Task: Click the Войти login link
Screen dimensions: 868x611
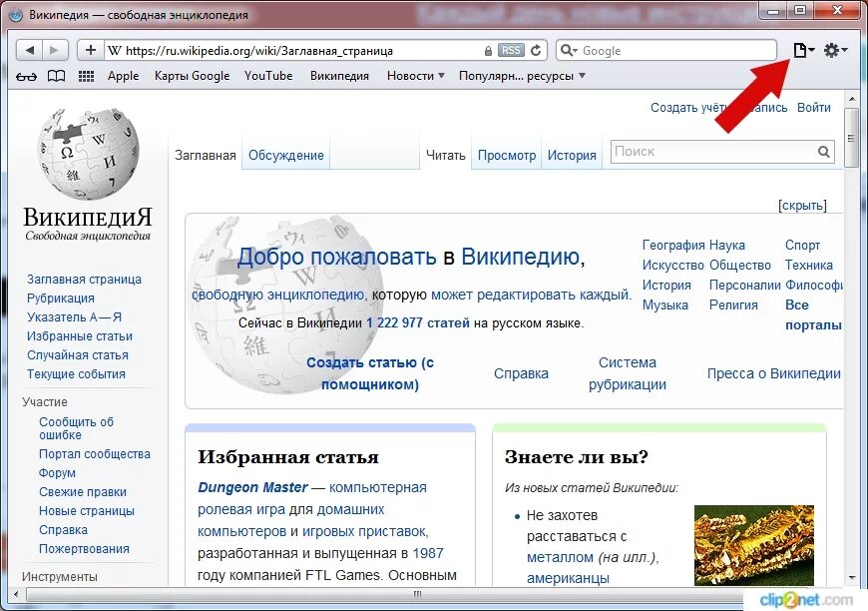Action: coord(814,108)
